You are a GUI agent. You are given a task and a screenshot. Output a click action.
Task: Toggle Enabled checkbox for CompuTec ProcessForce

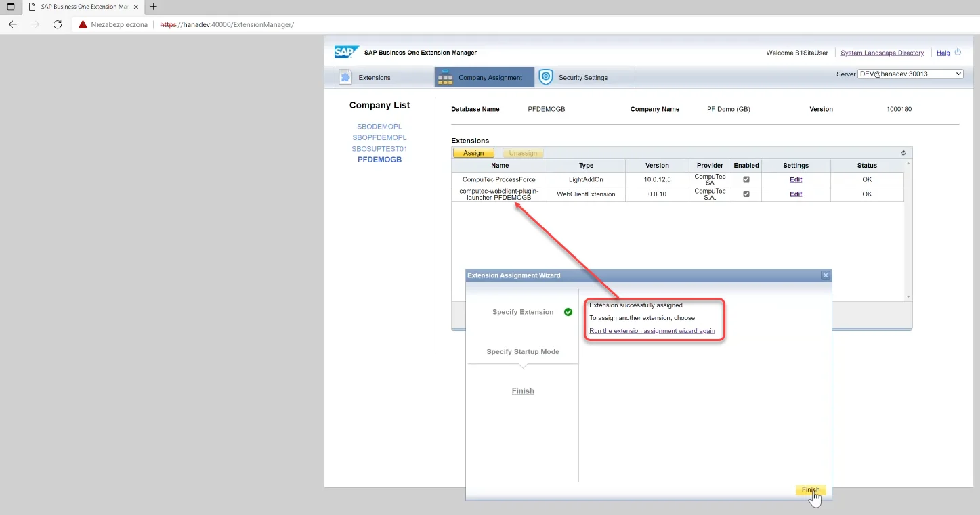point(746,179)
